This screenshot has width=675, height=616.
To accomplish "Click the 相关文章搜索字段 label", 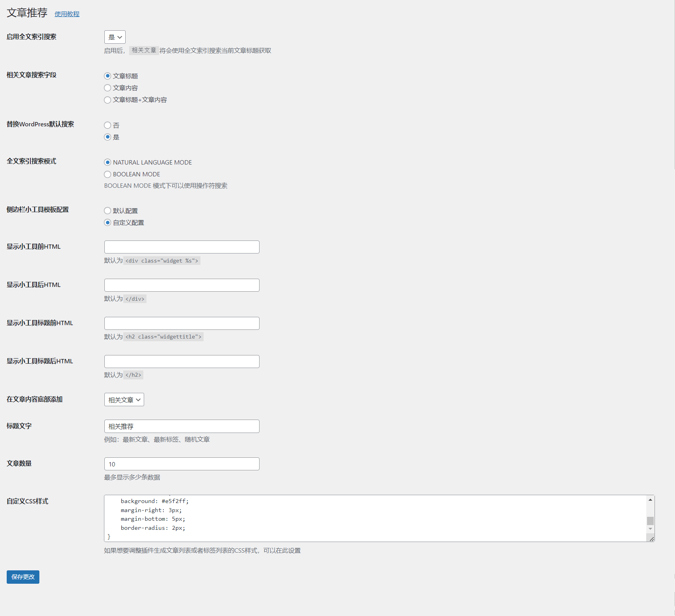I will tap(32, 75).
